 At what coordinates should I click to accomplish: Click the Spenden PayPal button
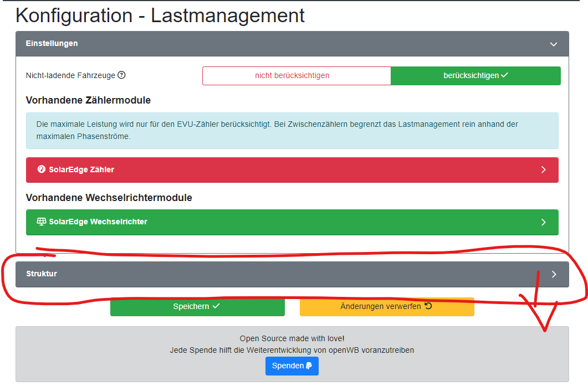coord(292,366)
